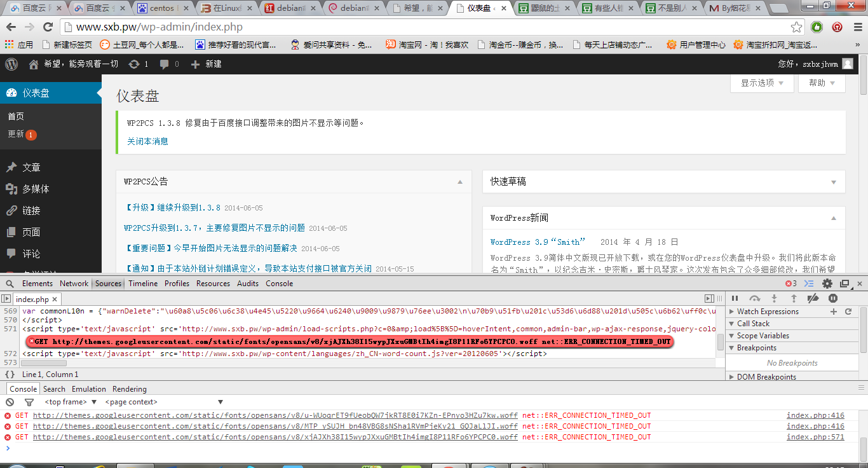This screenshot has height=468, width=868.
Task: Expand the Watch Expressions section
Action: 732,312
